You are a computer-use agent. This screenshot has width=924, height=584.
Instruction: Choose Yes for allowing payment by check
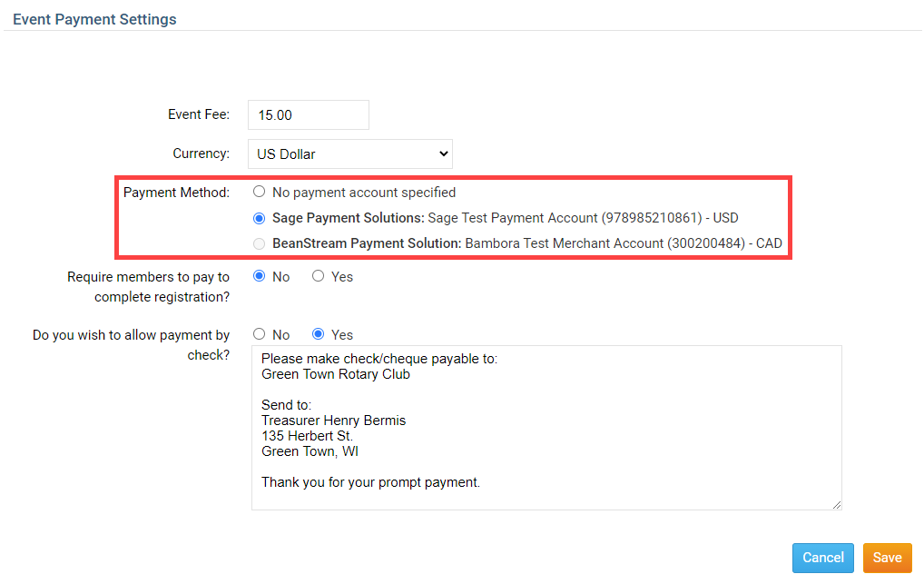coord(318,334)
